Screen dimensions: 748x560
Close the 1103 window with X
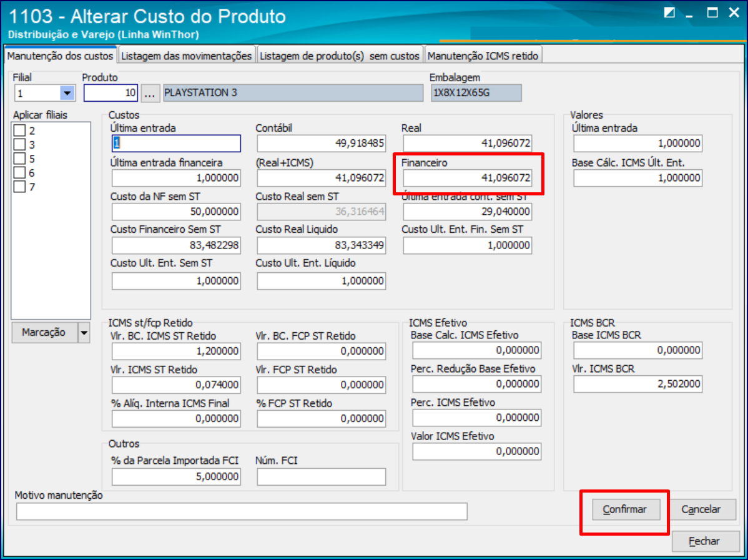734,13
